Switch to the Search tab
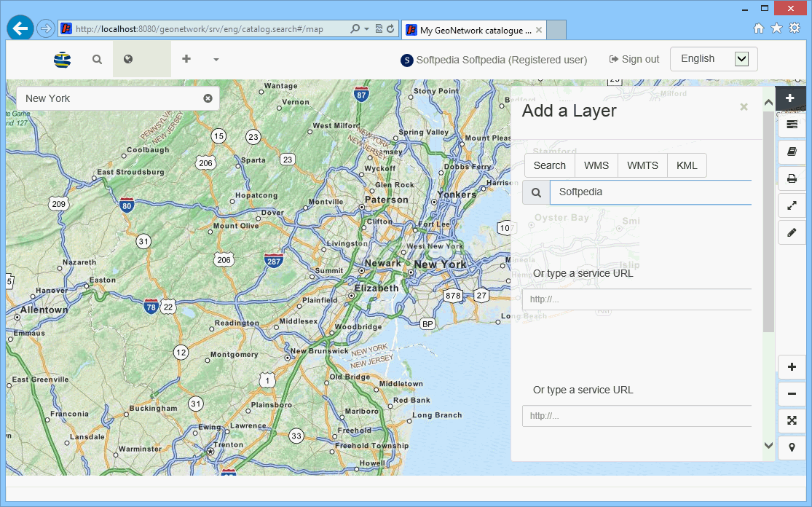The image size is (812, 507). (549, 165)
